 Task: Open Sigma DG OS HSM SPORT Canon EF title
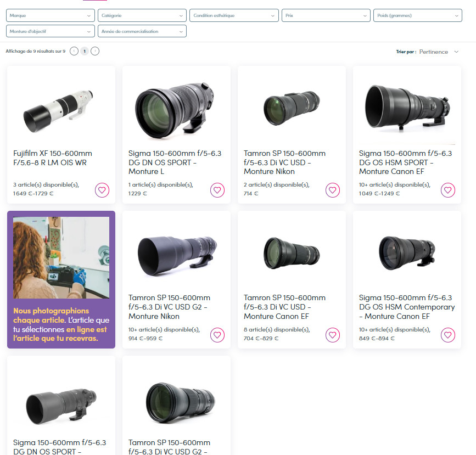[x=405, y=162]
